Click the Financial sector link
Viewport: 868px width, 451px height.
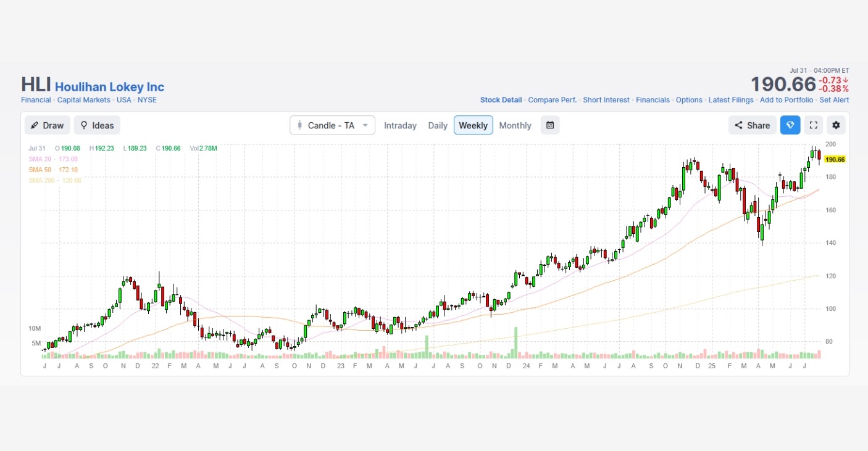point(36,100)
